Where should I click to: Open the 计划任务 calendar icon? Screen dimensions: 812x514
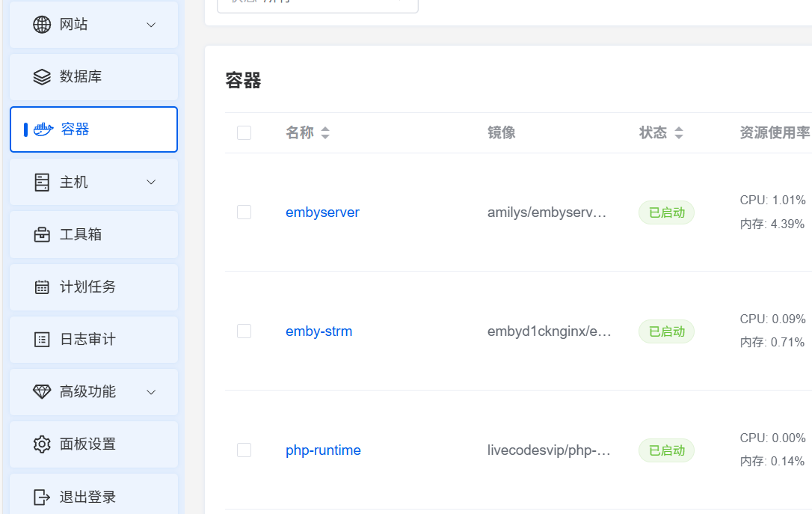point(43,287)
